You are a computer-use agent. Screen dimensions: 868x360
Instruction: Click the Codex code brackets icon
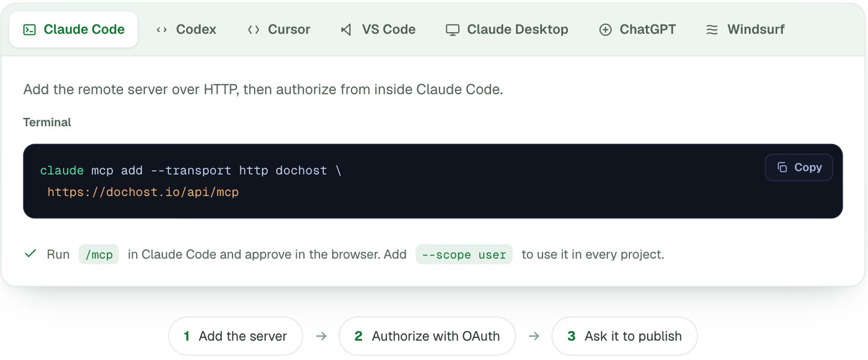tap(162, 29)
